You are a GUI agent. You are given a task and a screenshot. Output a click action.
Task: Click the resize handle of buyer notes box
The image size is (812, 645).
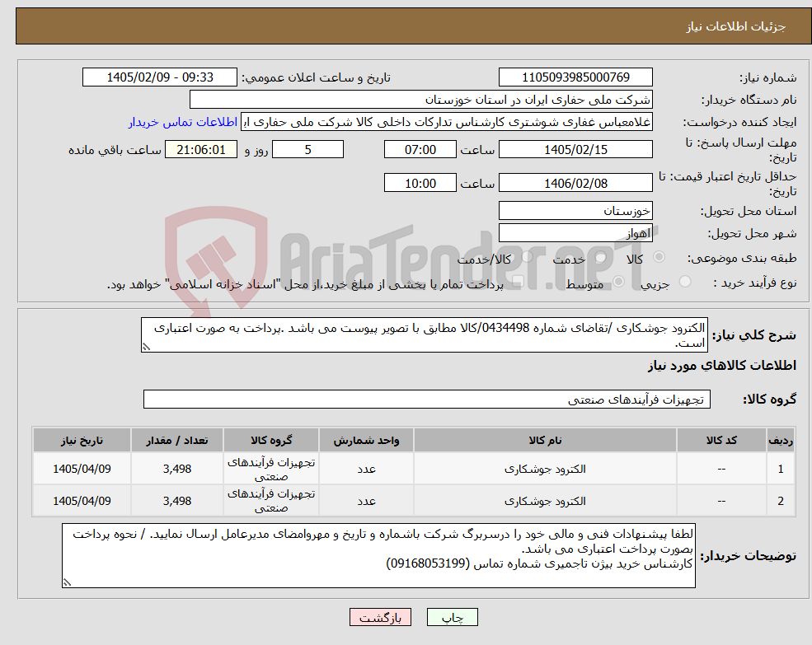tap(67, 582)
